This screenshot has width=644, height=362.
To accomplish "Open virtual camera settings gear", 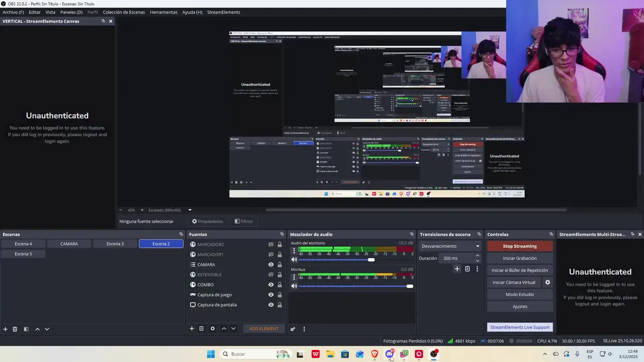I will point(548,283).
